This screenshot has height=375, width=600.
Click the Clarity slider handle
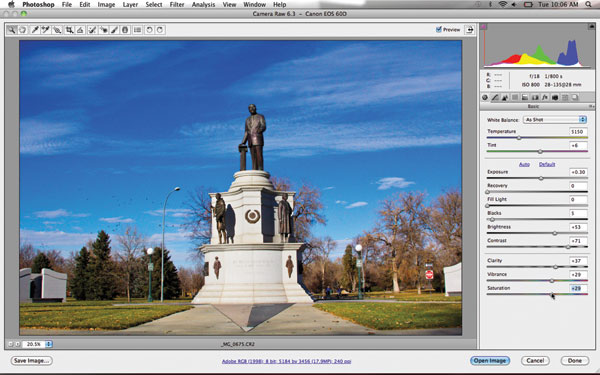(x=556, y=267)
